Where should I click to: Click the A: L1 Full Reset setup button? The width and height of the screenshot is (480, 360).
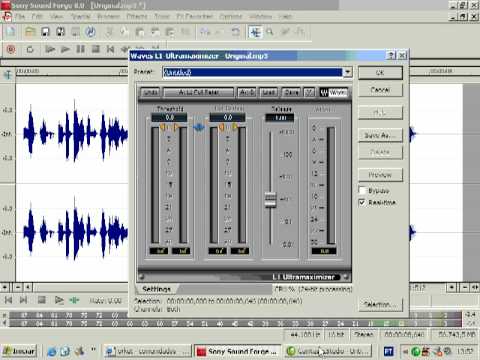[199, 92]
